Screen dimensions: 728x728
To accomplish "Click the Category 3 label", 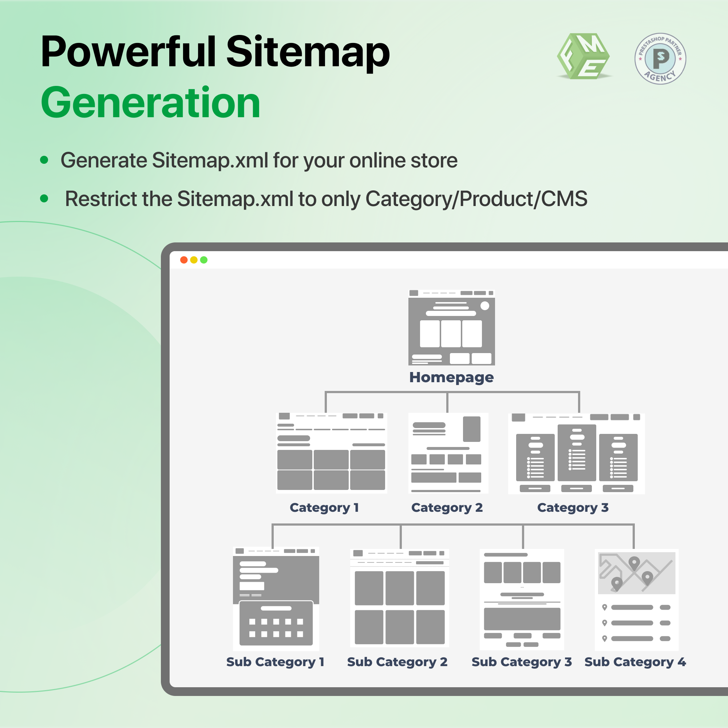I will click(573, 507).
